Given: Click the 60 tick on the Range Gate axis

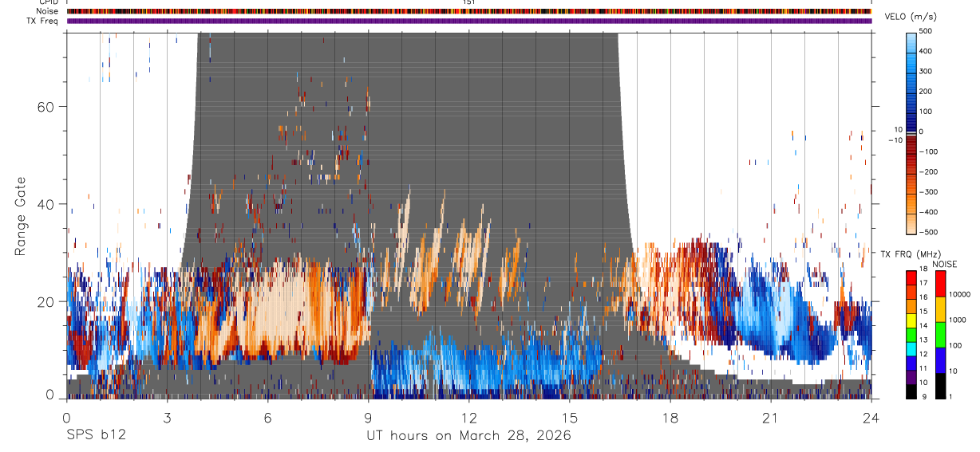Looking at the screenshot, I should click(x=45, y=107).
